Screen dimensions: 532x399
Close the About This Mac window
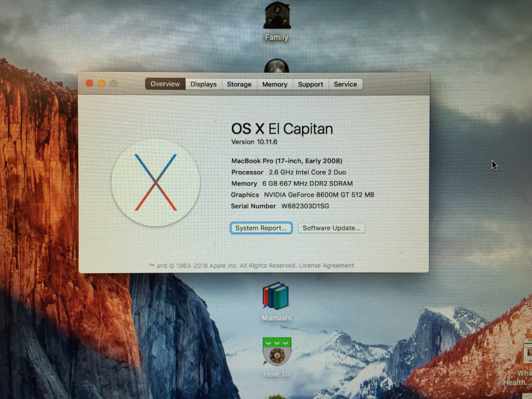coord(89,83)
